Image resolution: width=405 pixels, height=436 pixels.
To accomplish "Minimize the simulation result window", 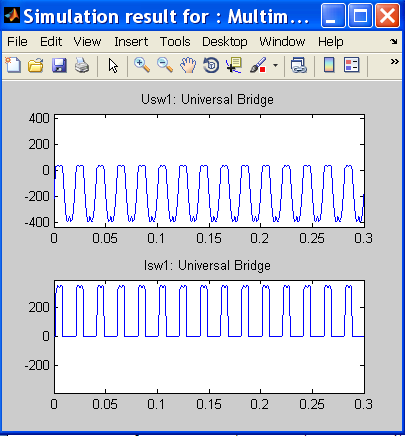I will 333,15.
